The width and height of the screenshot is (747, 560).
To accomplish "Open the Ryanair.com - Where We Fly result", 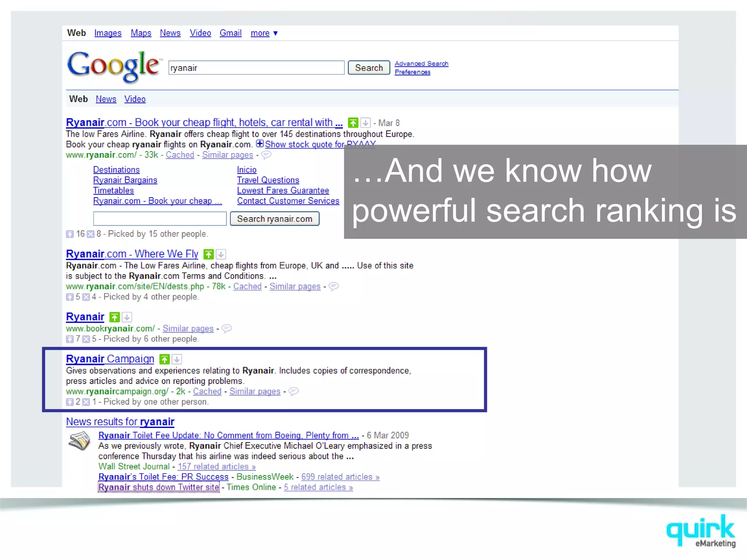I will pyautogui.click(x=132, y=254).
